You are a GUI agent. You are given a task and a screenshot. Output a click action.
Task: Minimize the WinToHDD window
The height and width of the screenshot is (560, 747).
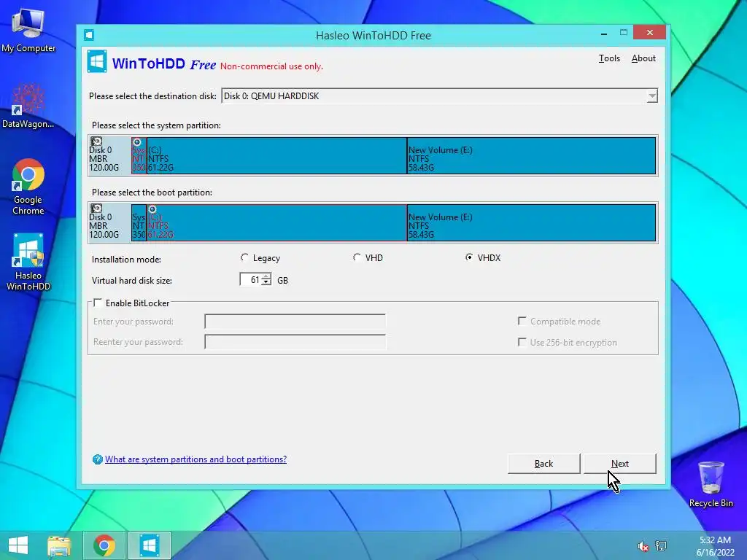click(603, 34)
